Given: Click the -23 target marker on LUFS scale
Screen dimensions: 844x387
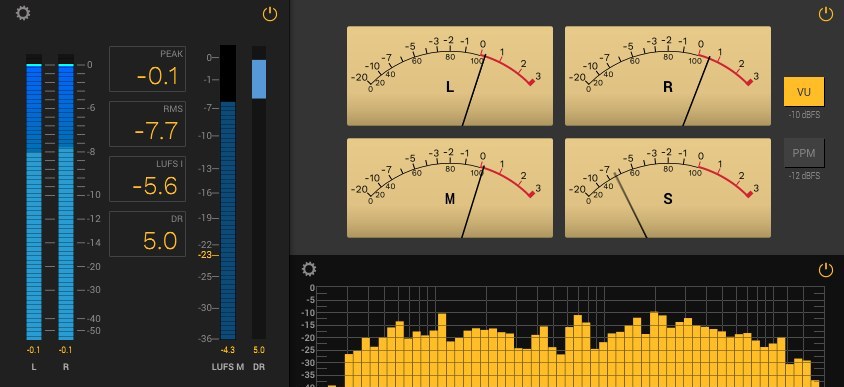Looking at the screenshot, I should point(205,255).
